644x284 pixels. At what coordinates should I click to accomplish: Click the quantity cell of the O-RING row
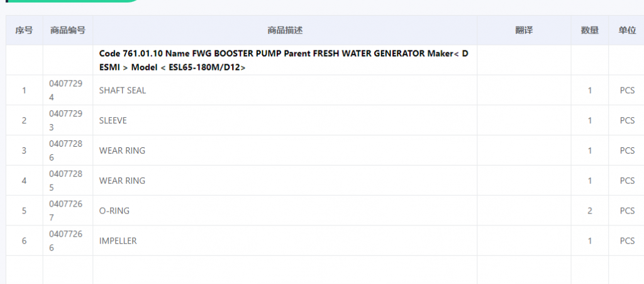[589, 211]
